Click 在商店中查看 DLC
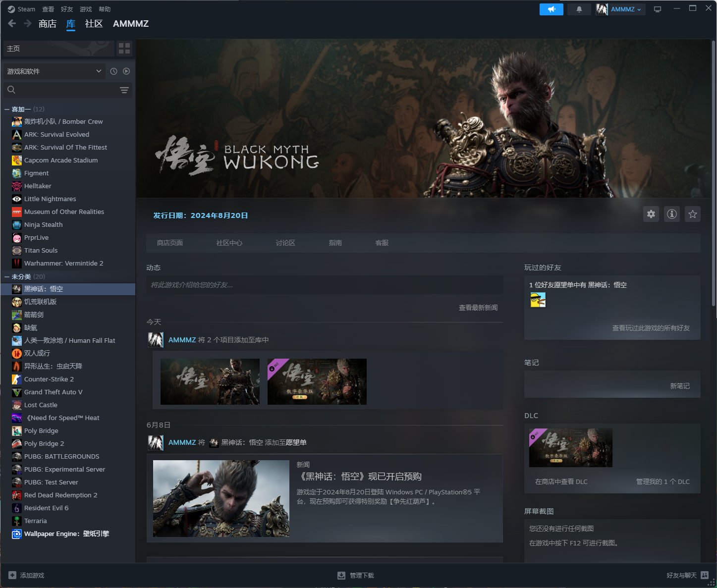Viewport: 717px width, 588px height. [x=561, y=481]
